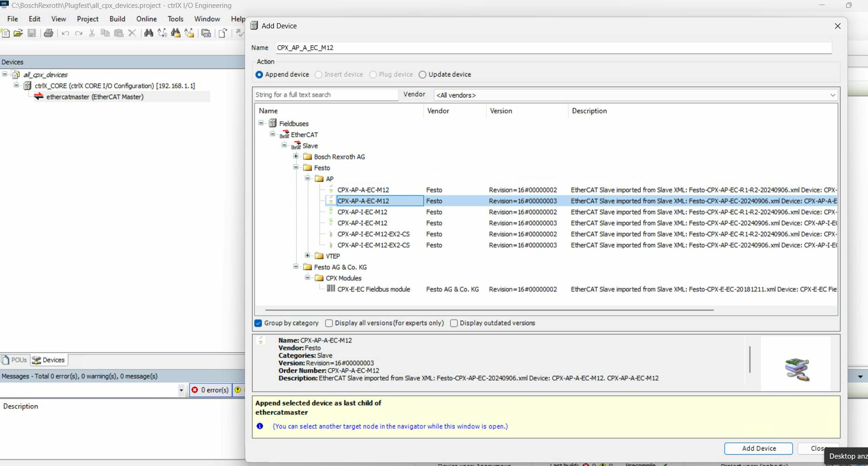Image resolution: width=868 pixels, height=466 pixels.
Task: Expand the Bosch Rexroth AG folder
Action: [x=296, y=156]
